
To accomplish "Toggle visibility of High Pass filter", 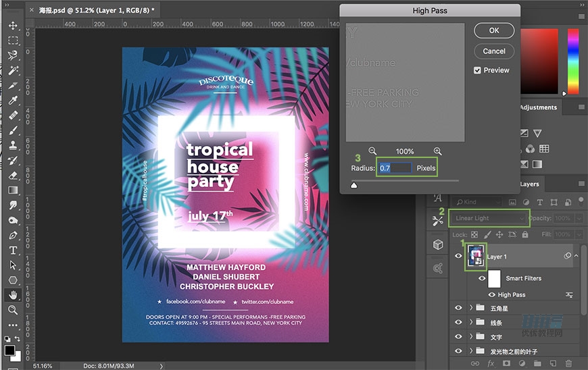I will (491, 295).
